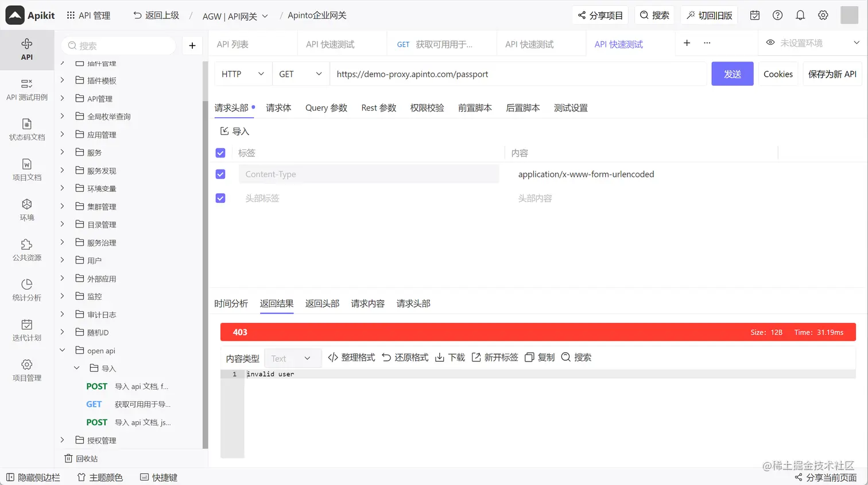
Task: Click 导入 headers import button
Action: [235, 132]
